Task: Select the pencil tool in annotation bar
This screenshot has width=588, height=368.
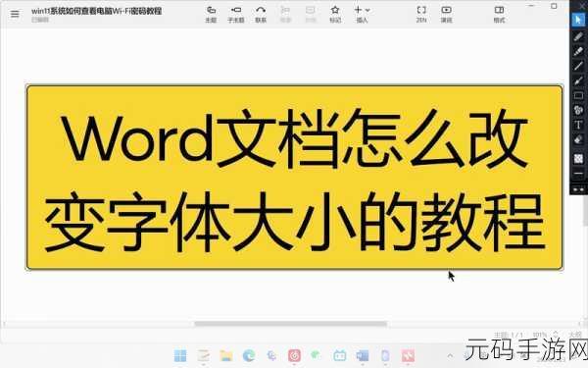Action: [x=578, y=36]
